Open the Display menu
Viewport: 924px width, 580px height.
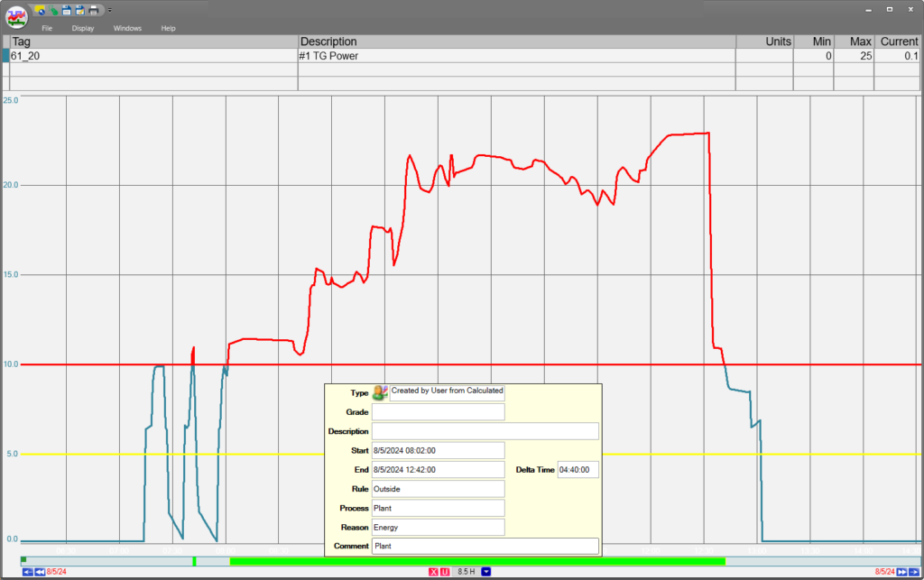pos(83,28)
